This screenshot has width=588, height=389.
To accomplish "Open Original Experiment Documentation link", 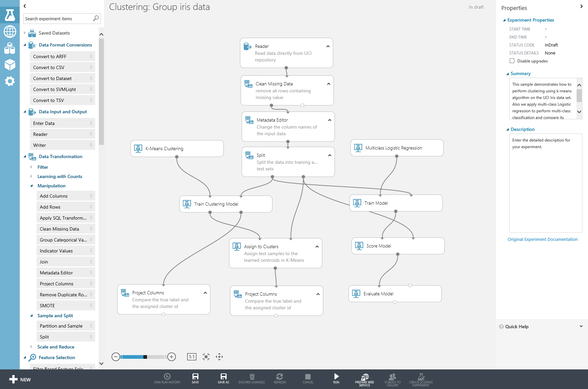I will (x=542, y=239).
